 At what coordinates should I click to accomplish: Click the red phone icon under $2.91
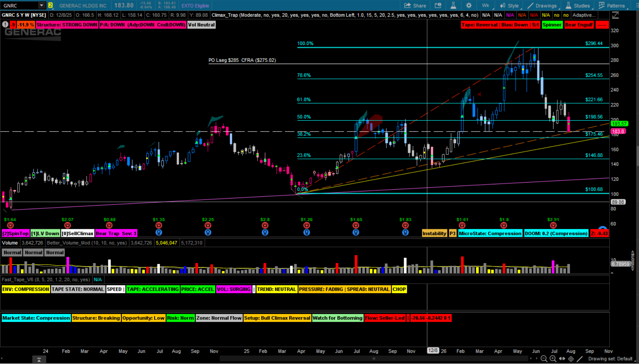tap(553, 225)
